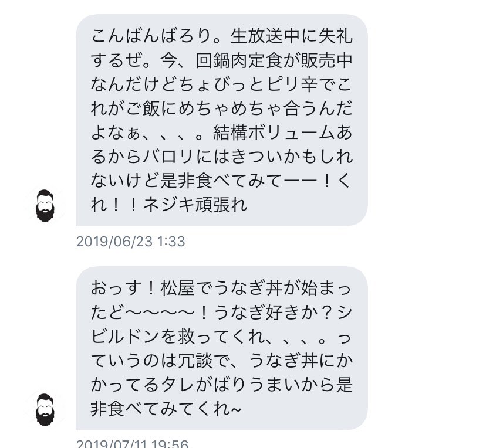Click the greeting text こんばんばろり
Screen dimensions: 486x448
(x=151, y=36)
